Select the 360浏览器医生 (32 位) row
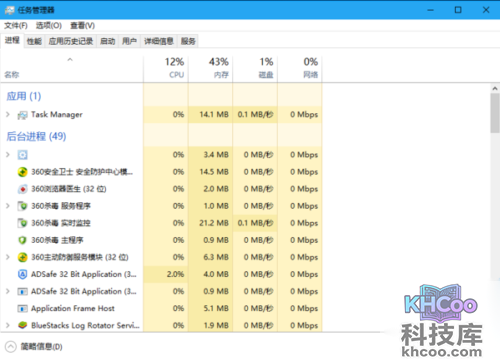500x361 pixels. [x=161, y=189]
